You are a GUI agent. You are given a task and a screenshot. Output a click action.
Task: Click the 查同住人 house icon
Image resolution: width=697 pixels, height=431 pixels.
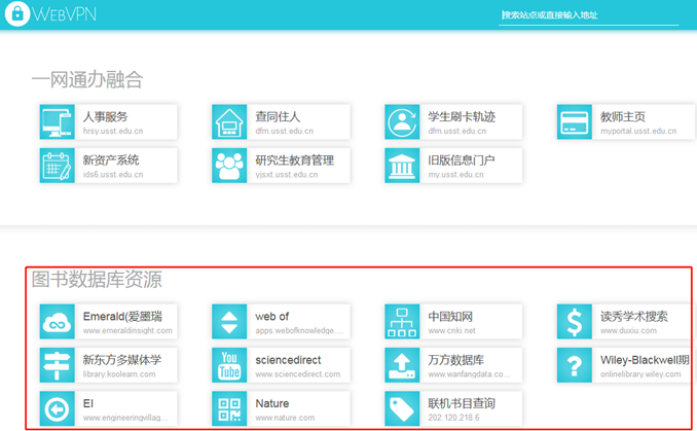click(229, 122)
